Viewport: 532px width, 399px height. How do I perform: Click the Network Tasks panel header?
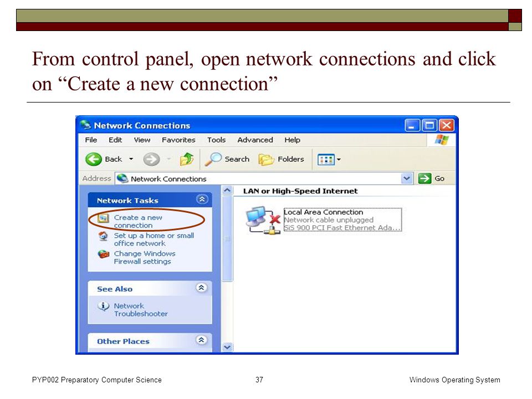point(150,200)
